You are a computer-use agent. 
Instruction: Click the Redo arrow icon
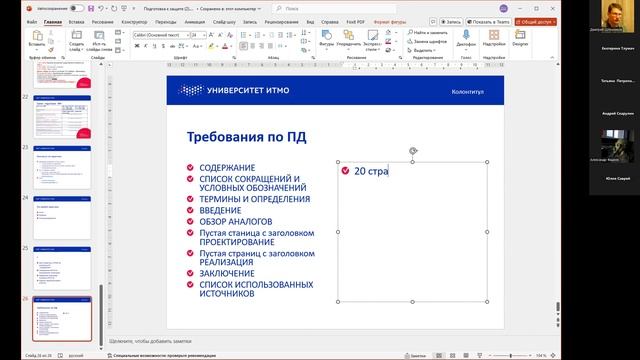(x=114, y=8)
